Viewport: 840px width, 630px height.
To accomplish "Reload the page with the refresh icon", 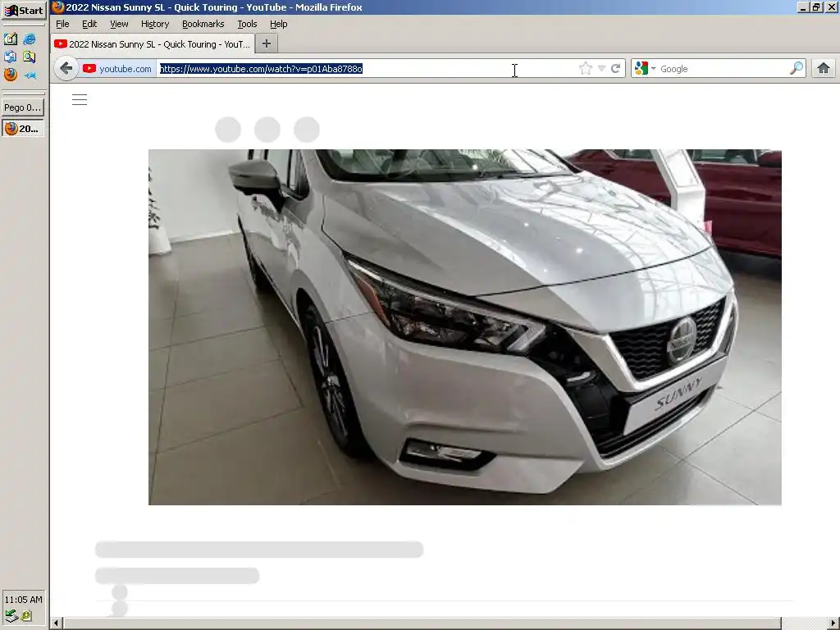I will pos(615,69).
